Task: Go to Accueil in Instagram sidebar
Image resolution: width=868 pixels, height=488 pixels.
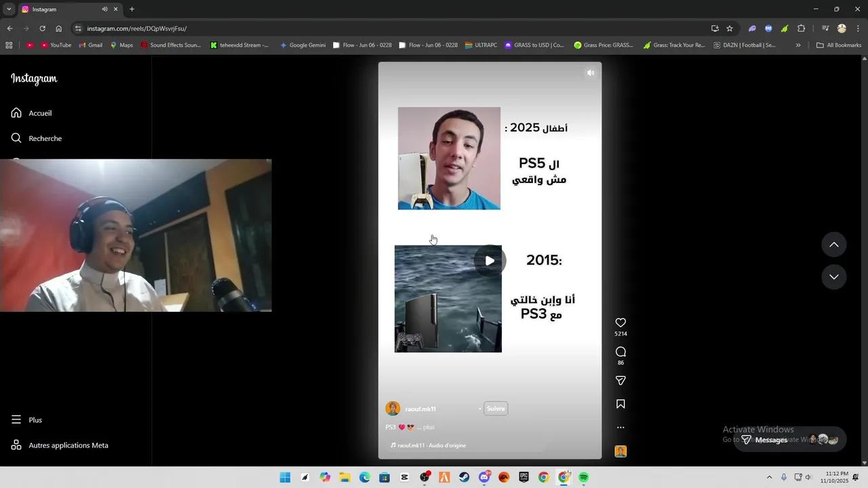Action: tap(32, 113)
